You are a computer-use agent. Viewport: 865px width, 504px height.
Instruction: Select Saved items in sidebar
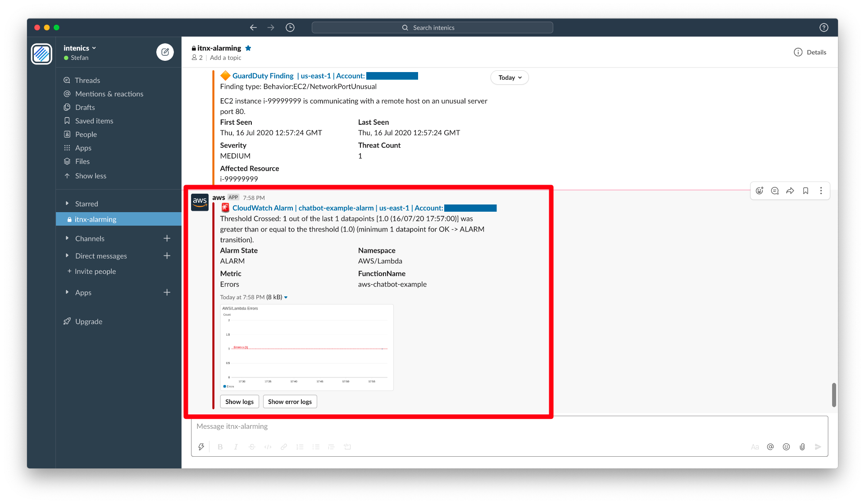coord(94,121)
